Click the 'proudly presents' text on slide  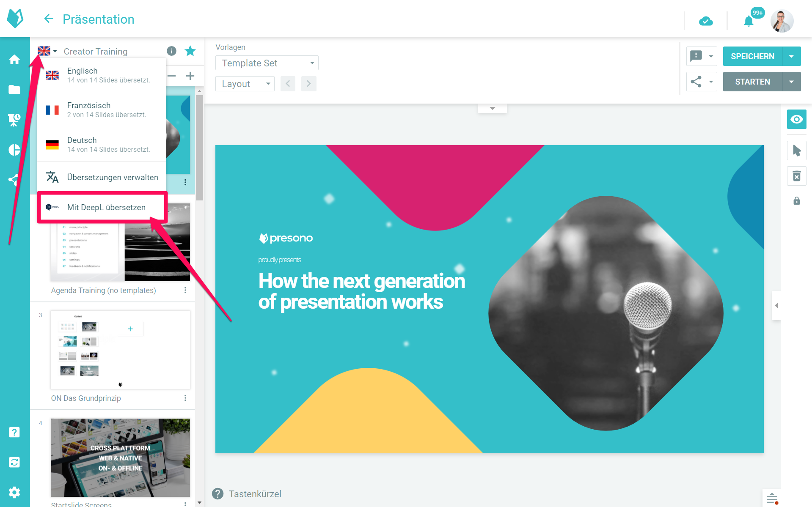(280, 260)
